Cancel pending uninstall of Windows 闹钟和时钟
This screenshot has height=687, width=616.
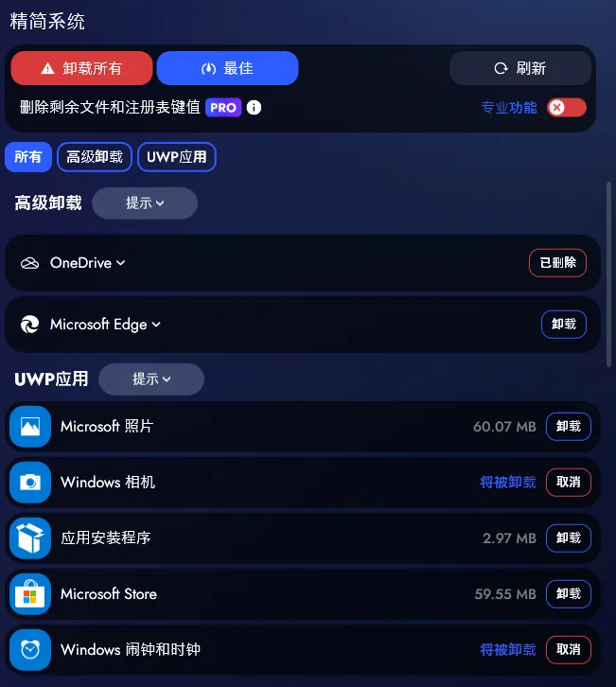[x=569, y=649]
